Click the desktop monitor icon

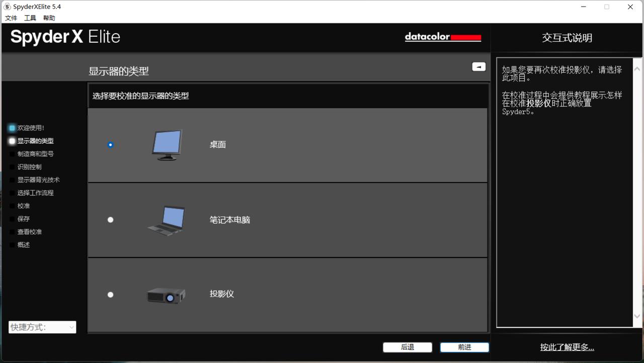click(167, 145)
